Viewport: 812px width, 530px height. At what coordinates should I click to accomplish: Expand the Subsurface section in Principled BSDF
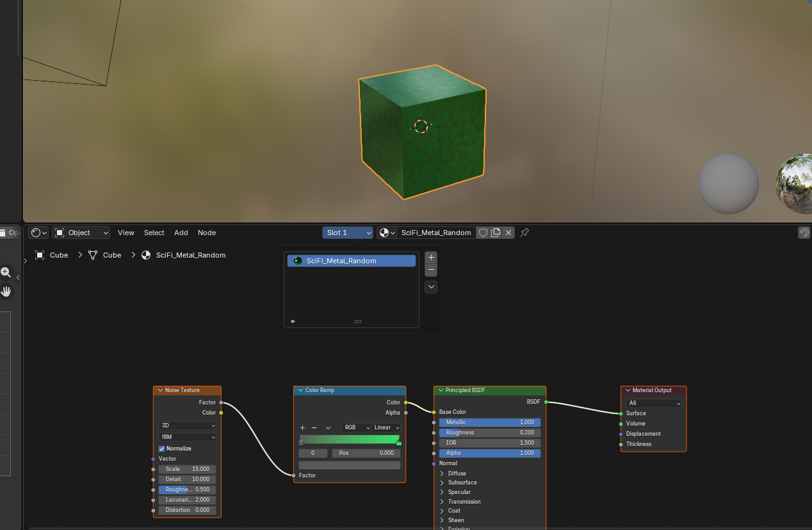point(442,483)
